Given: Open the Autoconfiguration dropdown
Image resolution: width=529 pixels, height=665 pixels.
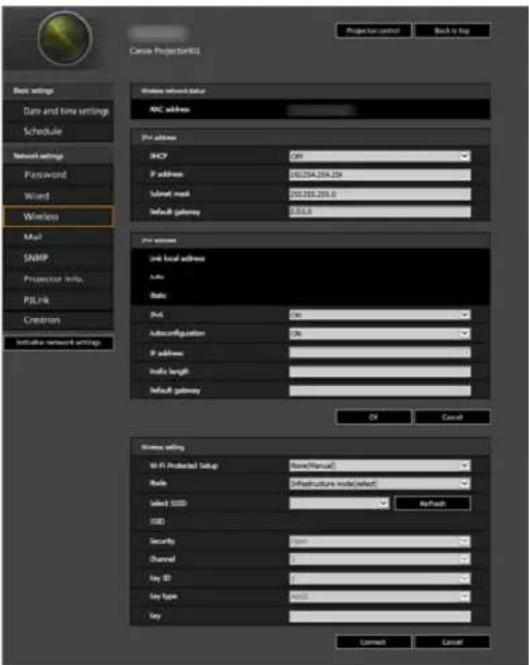Looking at the screenshot, I should tap(380, 334).
